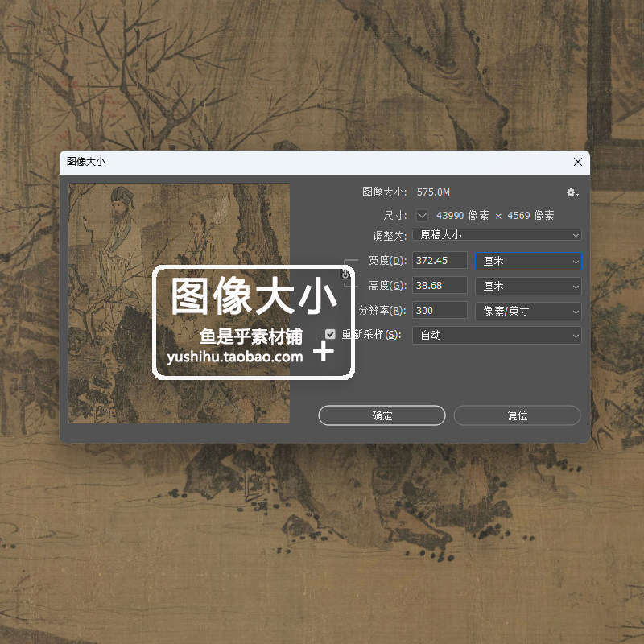
Task: Click the 复位 reset button
Action: (x=517, y=415)
